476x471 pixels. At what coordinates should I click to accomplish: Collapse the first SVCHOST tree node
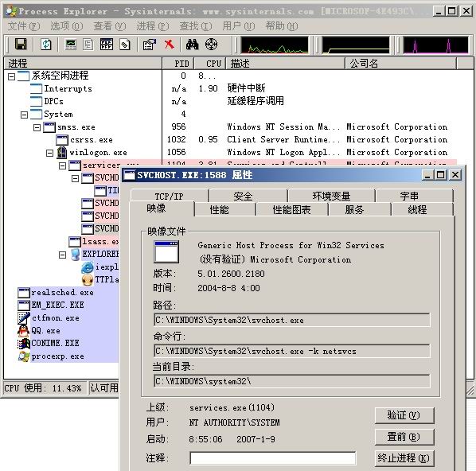[x=76, y=178]
